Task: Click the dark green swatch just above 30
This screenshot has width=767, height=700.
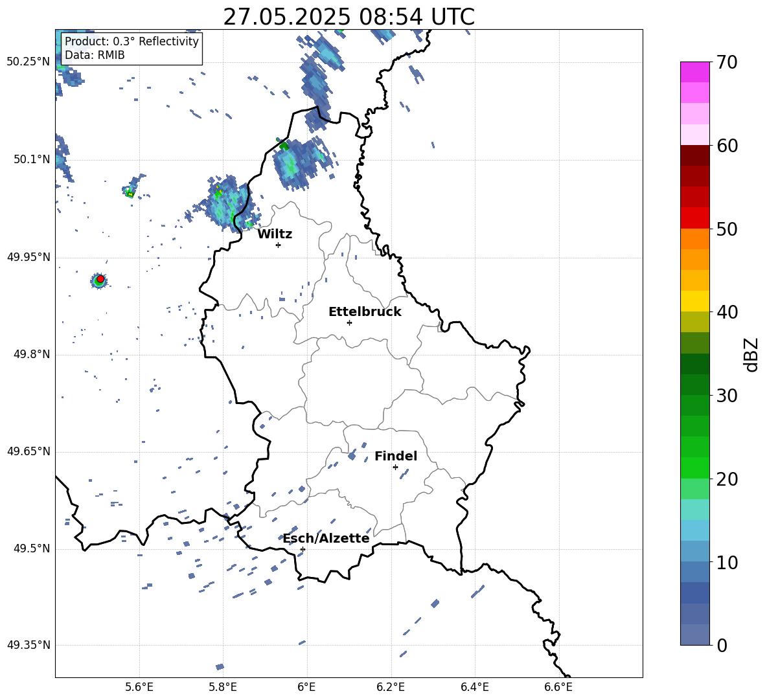Action: point(694,384)
